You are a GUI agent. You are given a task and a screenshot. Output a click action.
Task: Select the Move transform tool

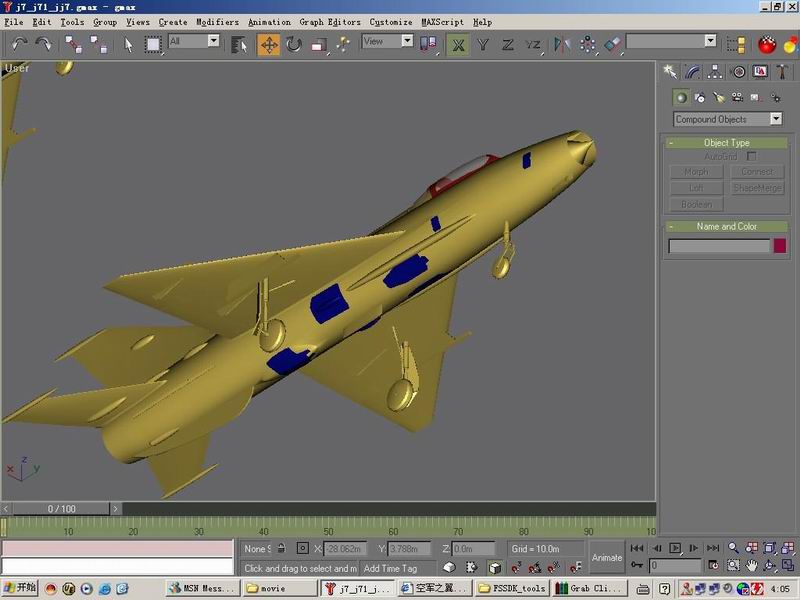269,44
